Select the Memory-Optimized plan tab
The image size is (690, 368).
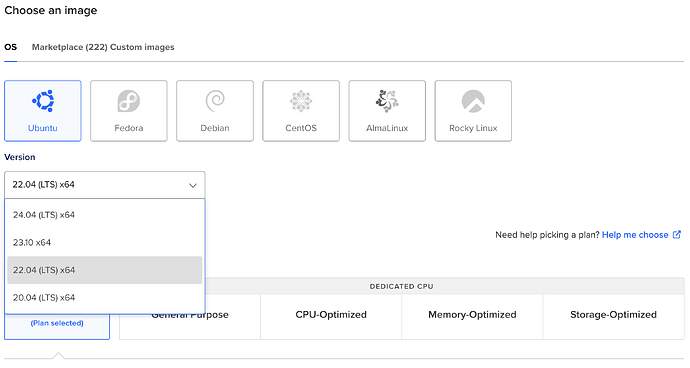click(x=472, y=315)
